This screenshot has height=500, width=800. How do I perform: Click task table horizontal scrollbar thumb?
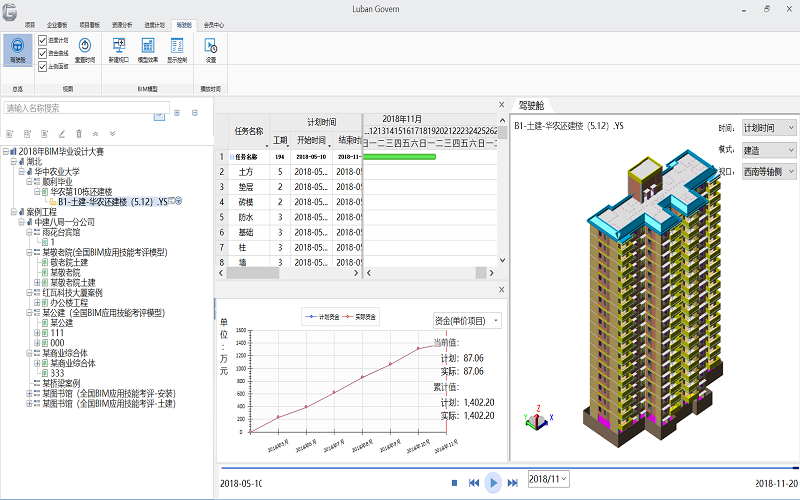[x=253, y=273]
